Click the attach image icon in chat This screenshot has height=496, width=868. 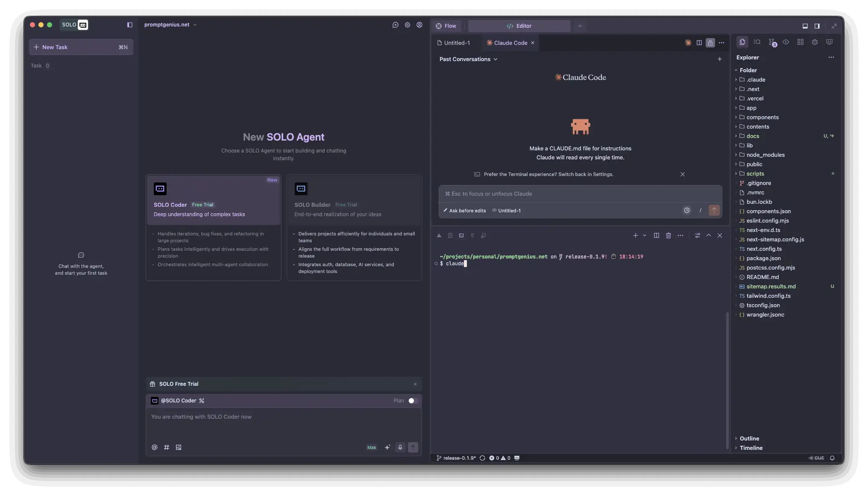point(179,447)
